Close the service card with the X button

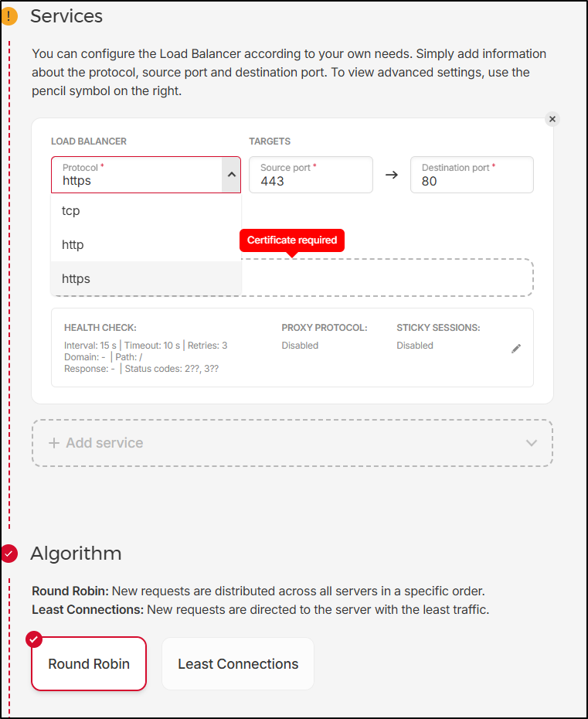pos(552,119)
